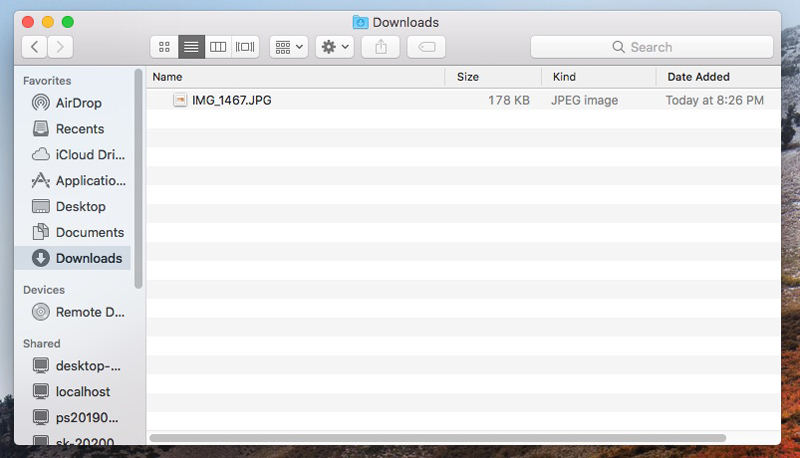Minimize the window with yellow button
Screen dimensions: 800x458
click(48, 22)
